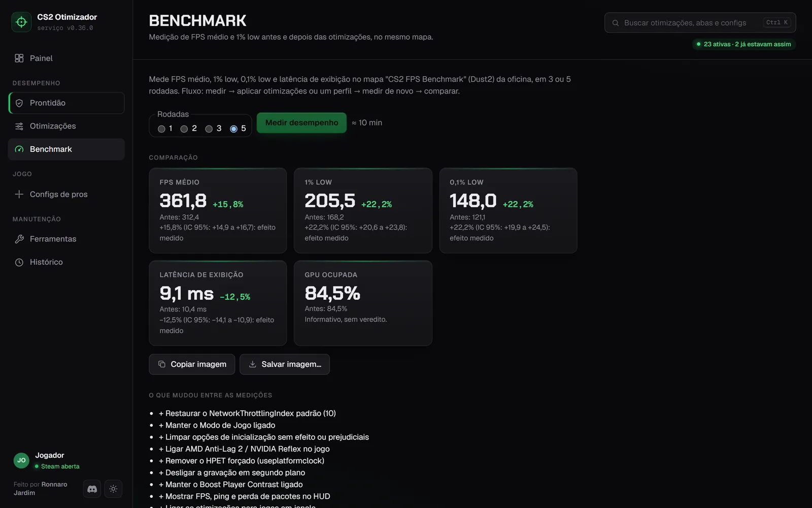Click the Copiar imagem button

tap(192, 364)
